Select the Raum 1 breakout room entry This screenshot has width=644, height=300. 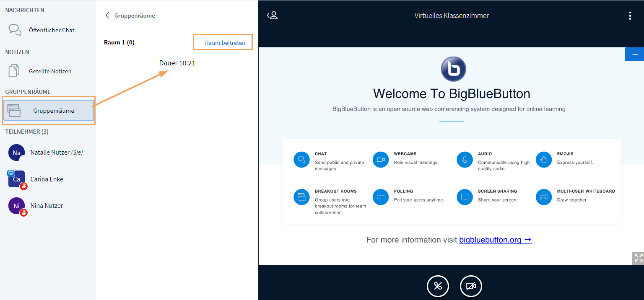(x=119, y=42)
